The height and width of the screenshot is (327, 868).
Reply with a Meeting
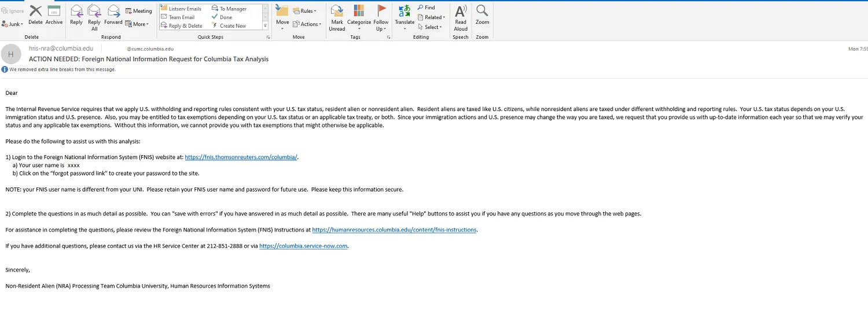139,11
